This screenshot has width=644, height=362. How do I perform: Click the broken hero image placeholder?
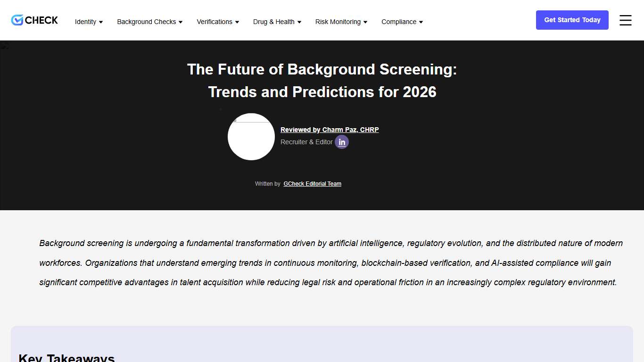tap(5, 46)
